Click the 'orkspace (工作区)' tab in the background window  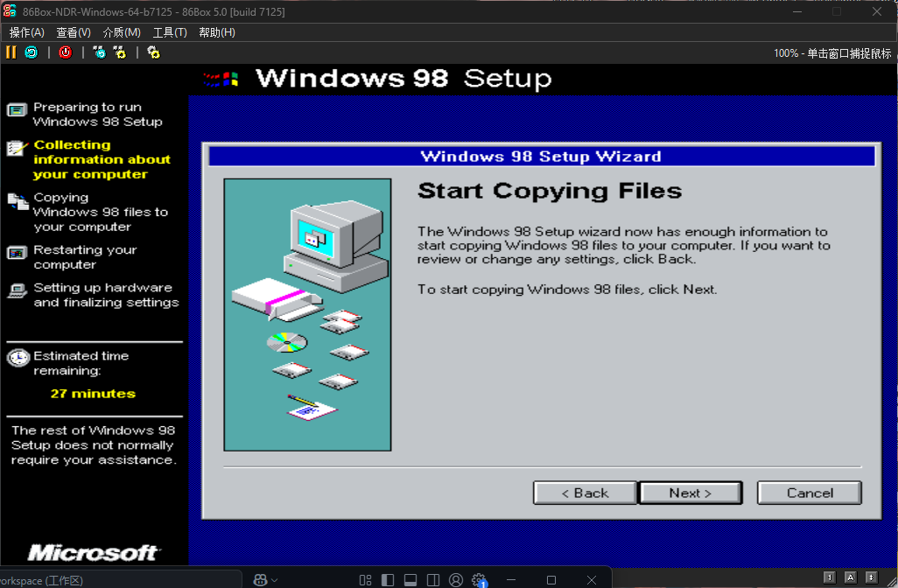43,580
